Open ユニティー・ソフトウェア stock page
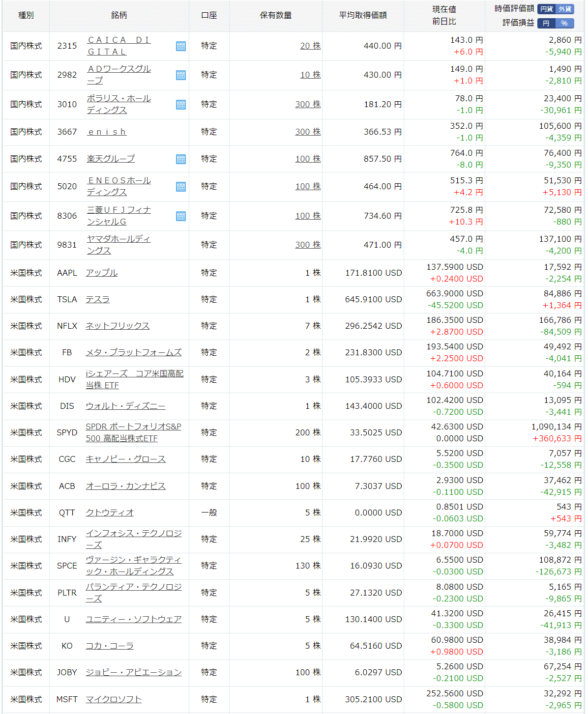 (x=134, y=619)
